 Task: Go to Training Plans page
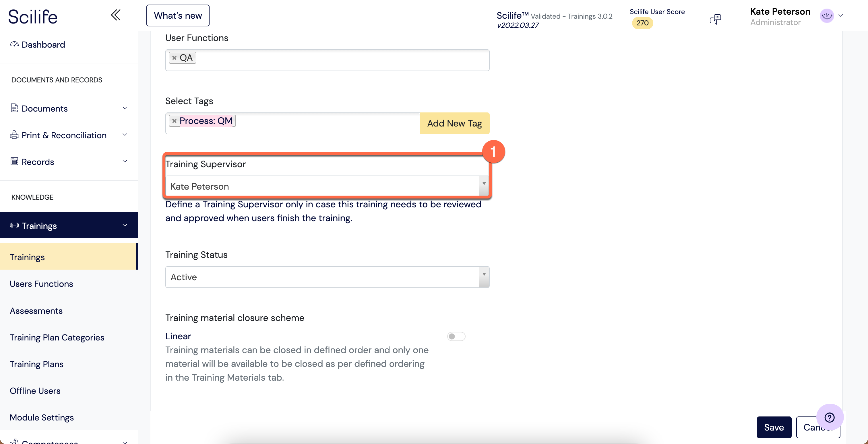coord(36,364)
